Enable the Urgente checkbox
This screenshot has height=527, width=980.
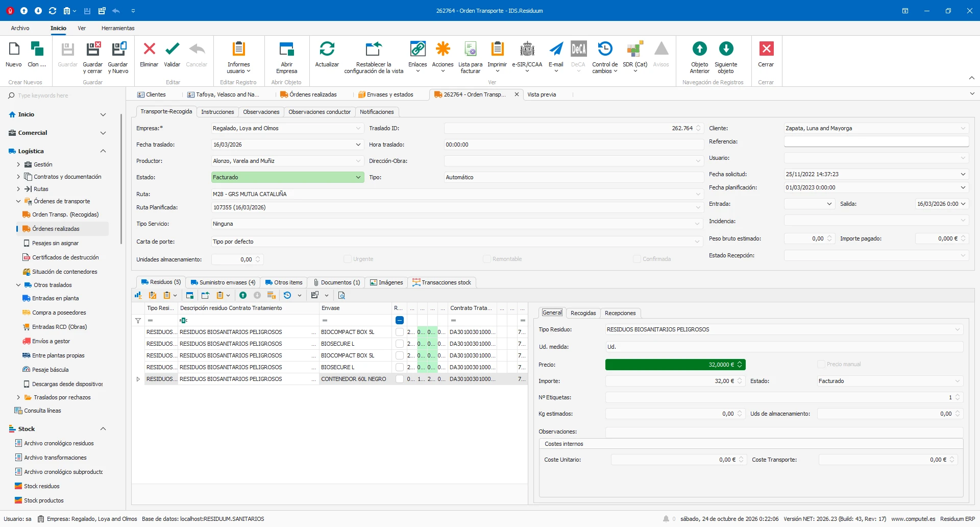tap(348, 259)
